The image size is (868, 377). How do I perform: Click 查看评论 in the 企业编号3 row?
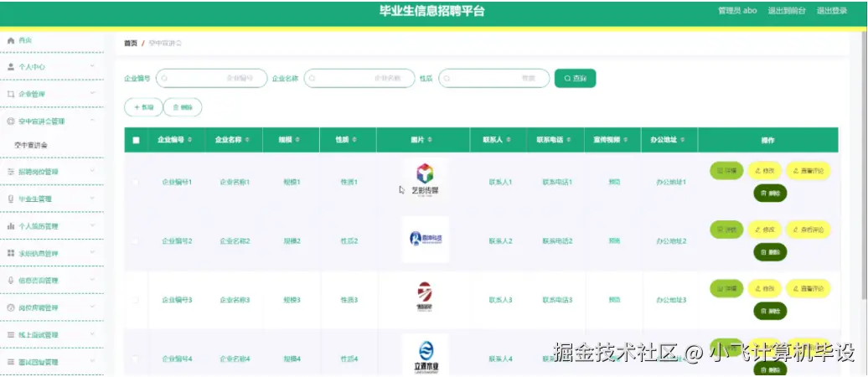[809, 288]
